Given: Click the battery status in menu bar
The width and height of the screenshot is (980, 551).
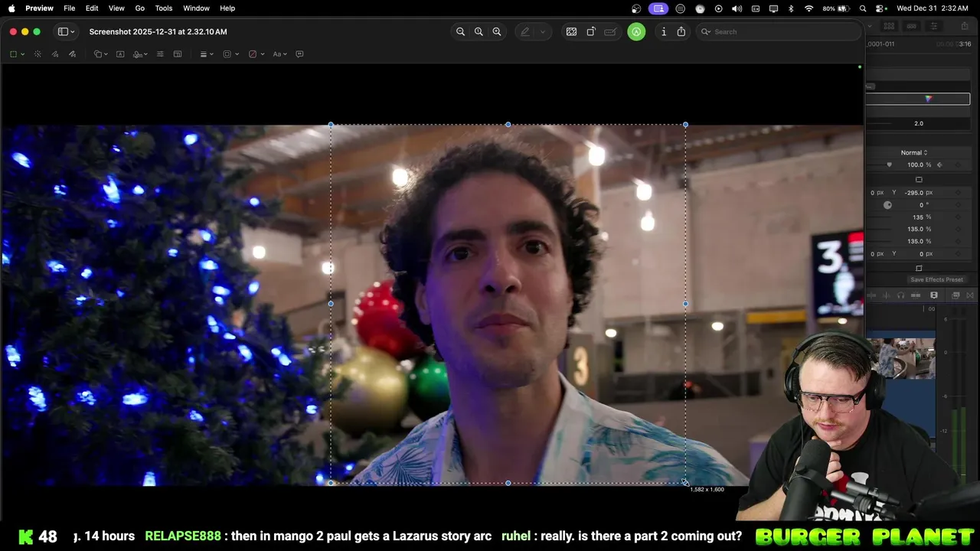Looking at the screenshot, I should [836, 8].
